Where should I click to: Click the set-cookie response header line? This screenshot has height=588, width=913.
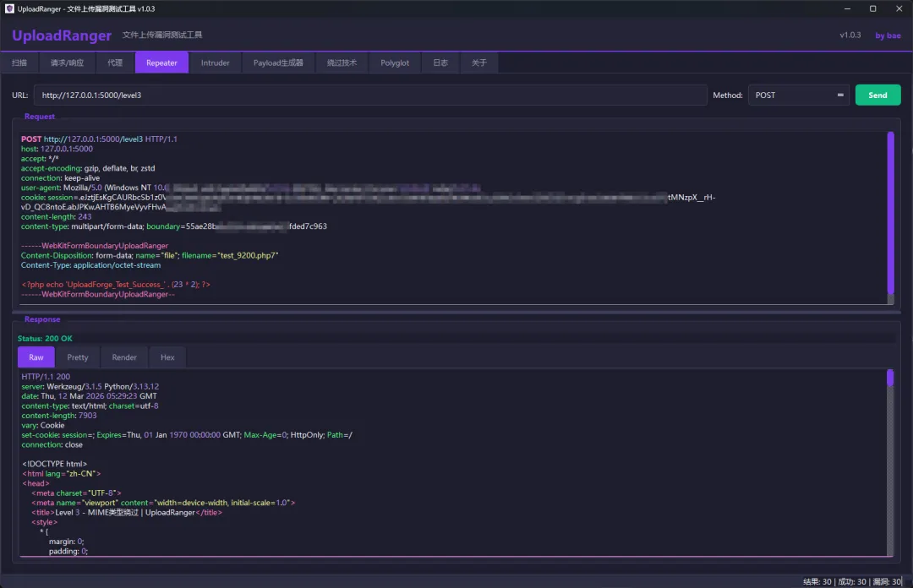[x=187, y=435]
